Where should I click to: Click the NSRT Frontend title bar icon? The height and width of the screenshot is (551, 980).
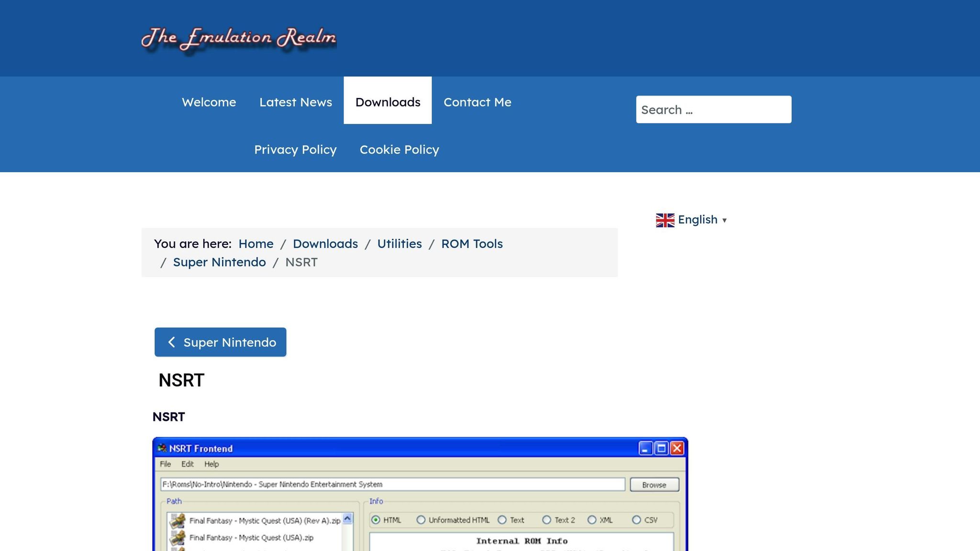click(x=162, y=448)
